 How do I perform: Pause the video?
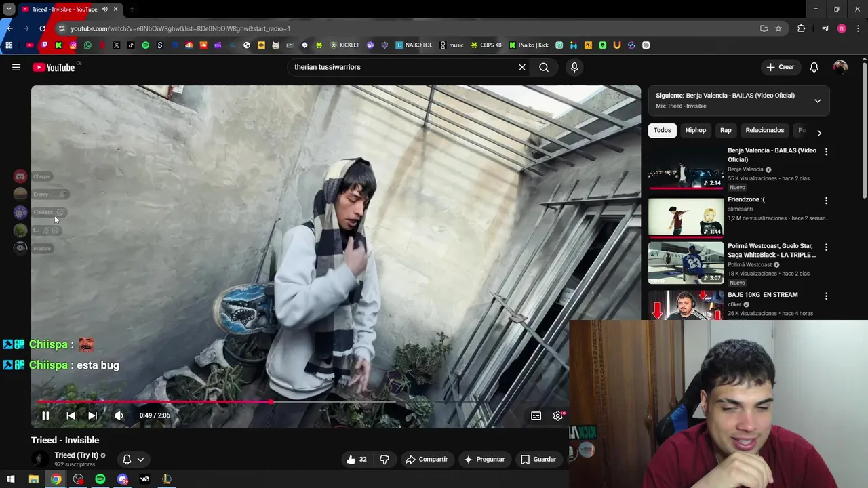tap(45, 415)
